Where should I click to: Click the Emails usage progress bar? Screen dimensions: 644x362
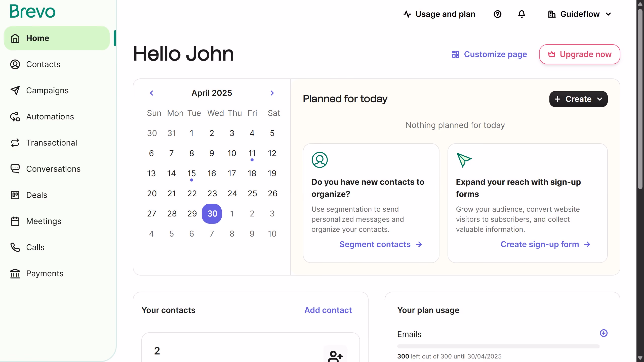[x=498, y=346]
